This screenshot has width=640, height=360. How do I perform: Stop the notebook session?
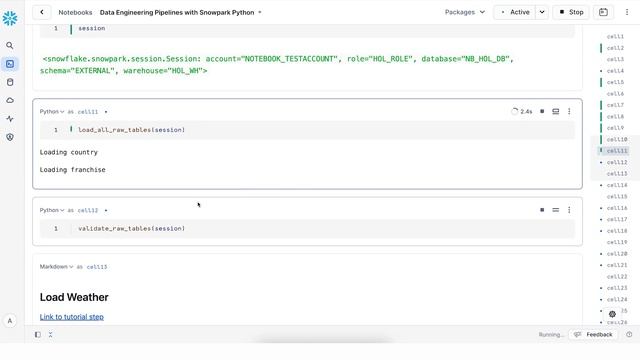[571, 12]
